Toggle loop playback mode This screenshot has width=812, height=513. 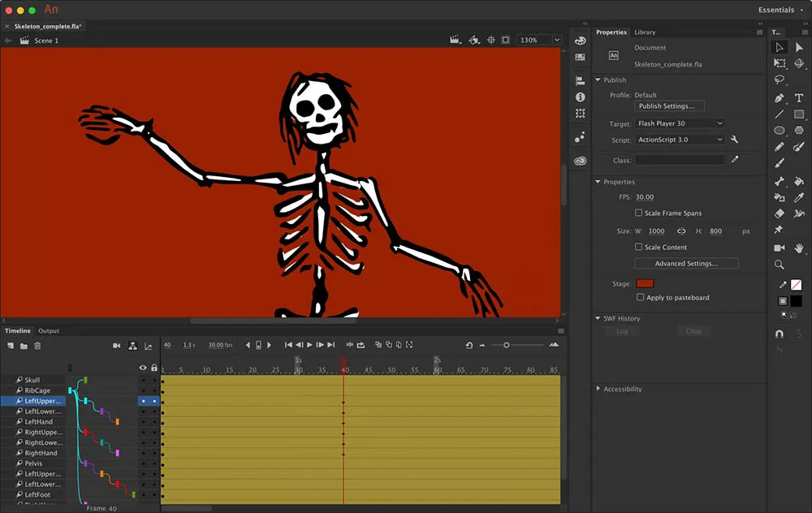pyautogui.click(x=361, y=344)
